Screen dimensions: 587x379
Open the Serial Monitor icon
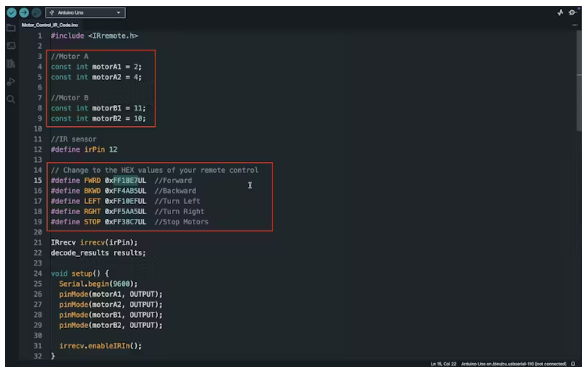(572, 13)
